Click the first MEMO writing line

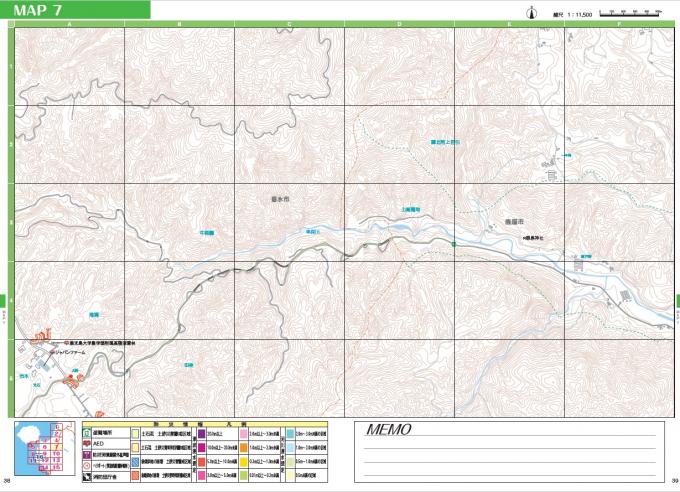(510, 436)
